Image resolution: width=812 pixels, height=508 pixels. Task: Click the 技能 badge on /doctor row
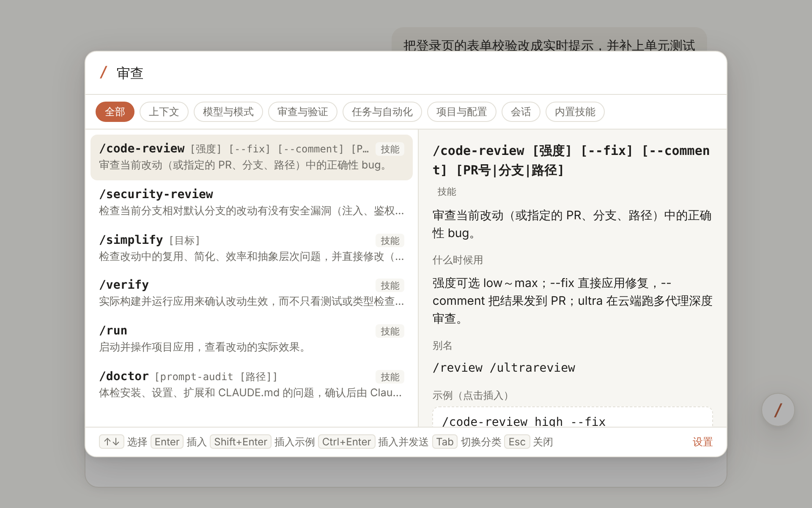390,377
